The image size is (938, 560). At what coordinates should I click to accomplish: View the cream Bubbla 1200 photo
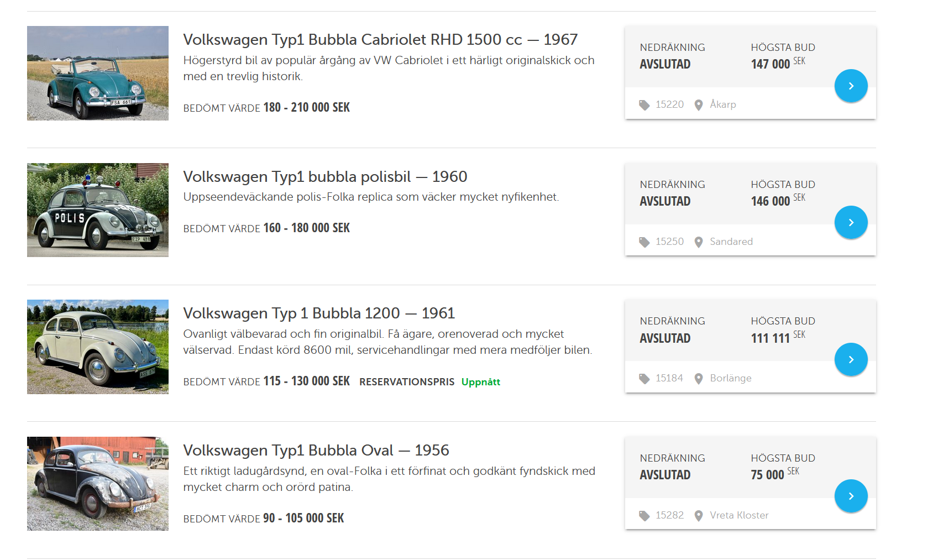(x=98, y=347)
